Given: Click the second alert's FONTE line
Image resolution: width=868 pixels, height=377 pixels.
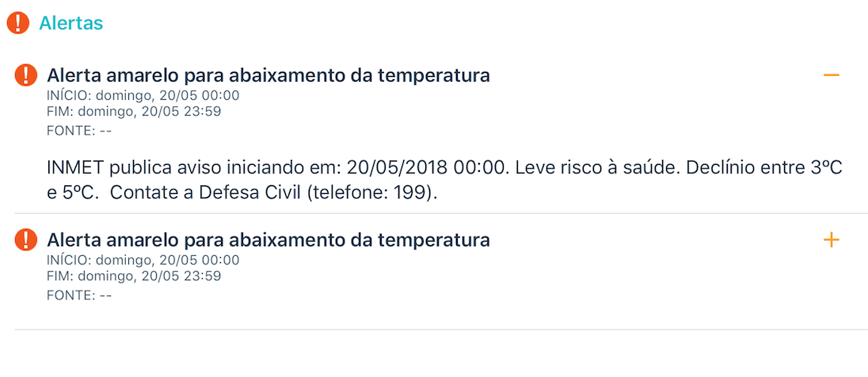Looking at the screenshot, I should pos(80,295).
